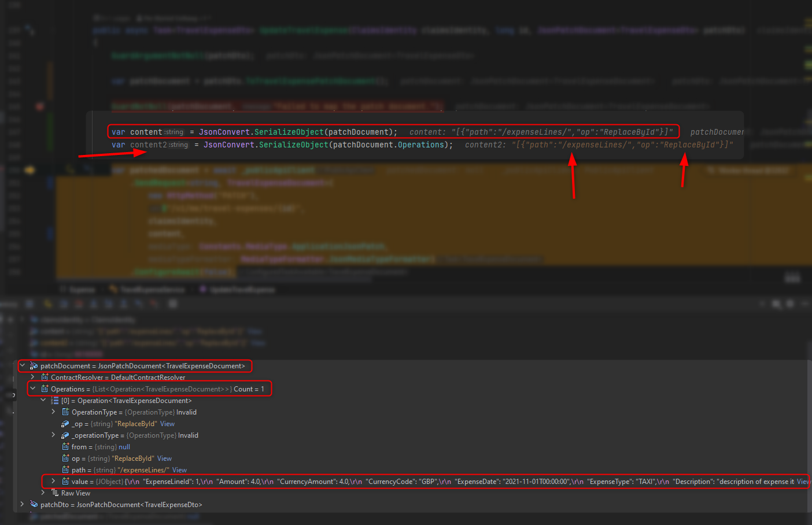
Task: Collapse the [0] Operation item
Action: click(43, 400)
